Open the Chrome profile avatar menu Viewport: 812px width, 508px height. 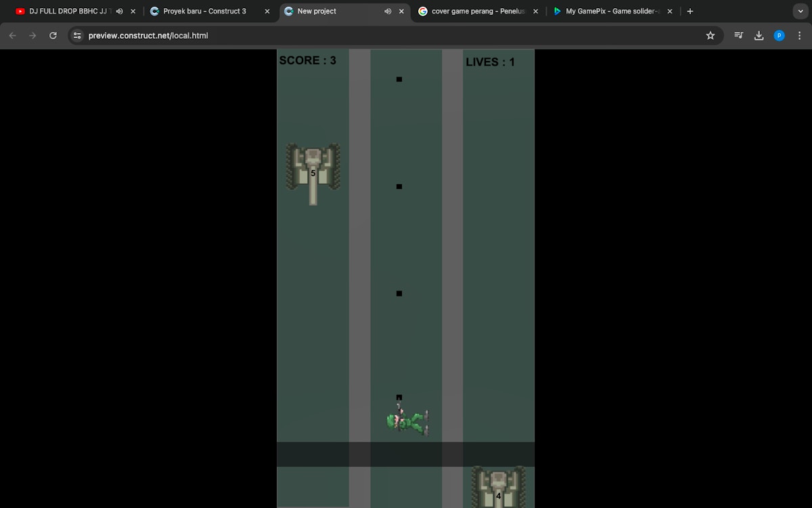tap(779, 35)
